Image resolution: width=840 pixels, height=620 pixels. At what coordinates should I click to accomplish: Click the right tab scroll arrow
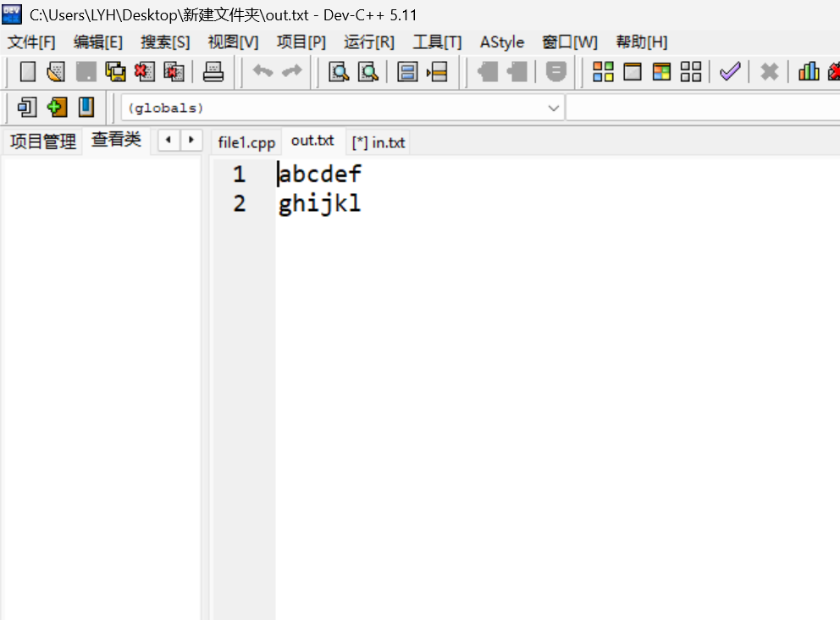191,141
